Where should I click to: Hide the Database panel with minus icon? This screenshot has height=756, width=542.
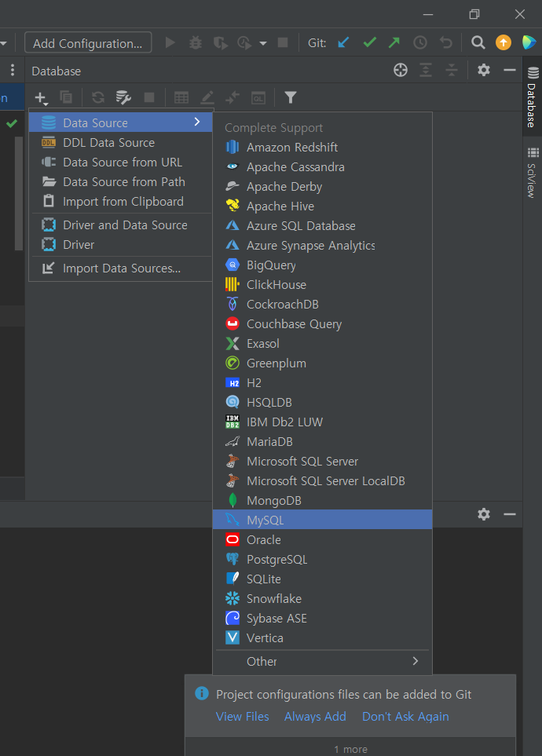point(510,70)
